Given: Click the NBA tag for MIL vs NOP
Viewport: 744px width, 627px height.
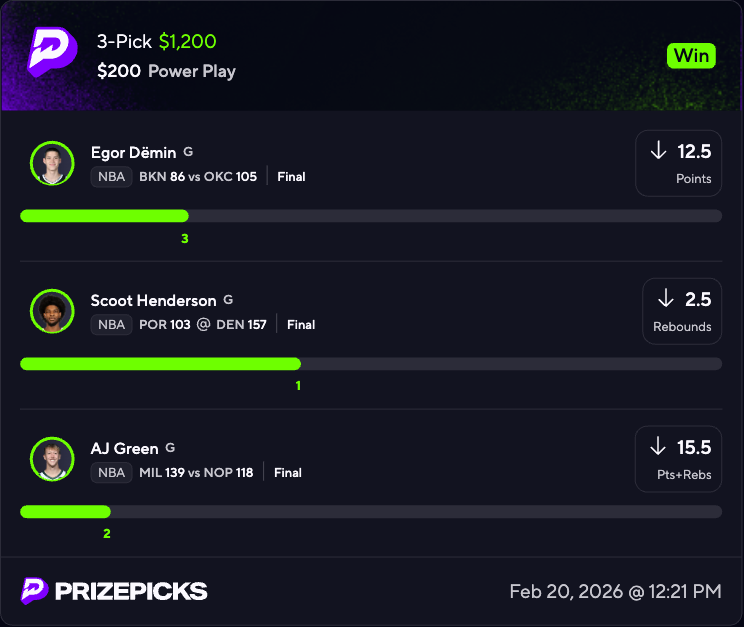Looking at the screenshot, I should (111, 473).
